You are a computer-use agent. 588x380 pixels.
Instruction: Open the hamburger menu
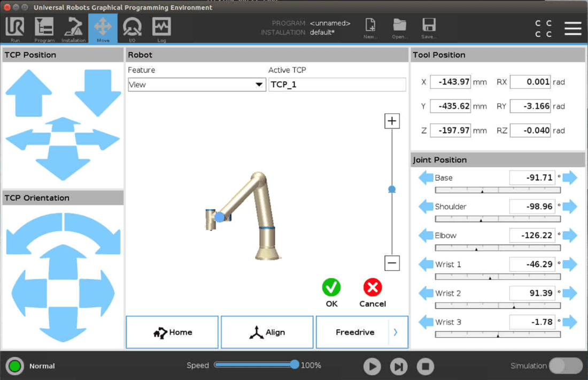click(572, 28)
